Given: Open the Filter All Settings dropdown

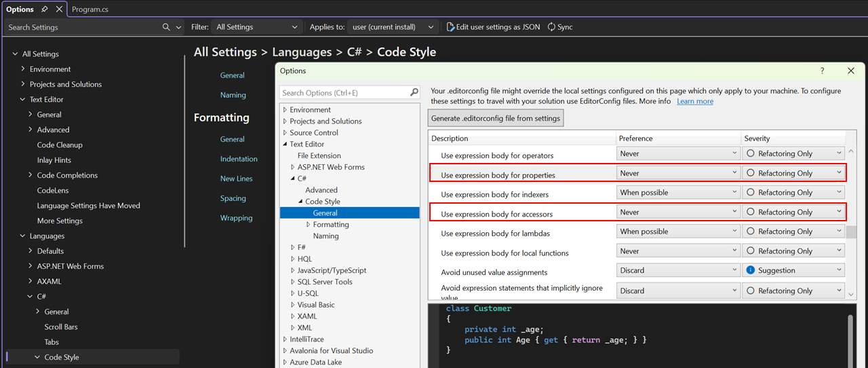Looking at the screenshot, I should point(256,27).
